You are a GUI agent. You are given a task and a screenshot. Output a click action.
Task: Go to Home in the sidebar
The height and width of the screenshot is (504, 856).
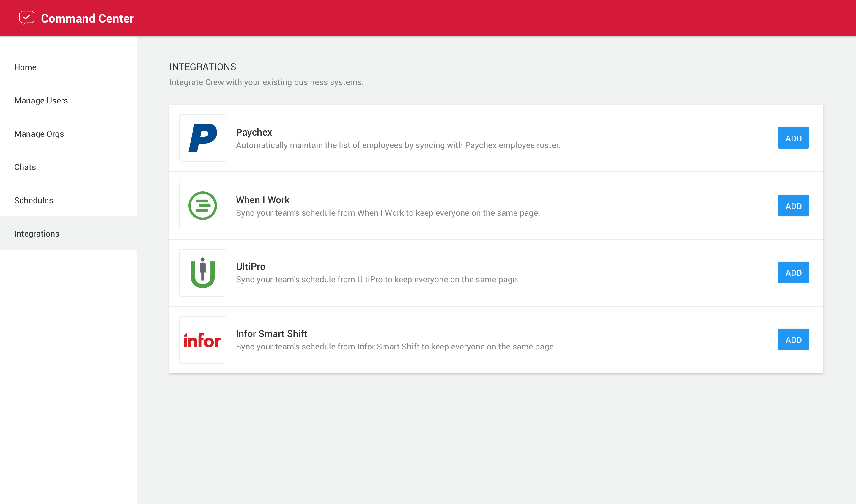(x=68, y=67)
